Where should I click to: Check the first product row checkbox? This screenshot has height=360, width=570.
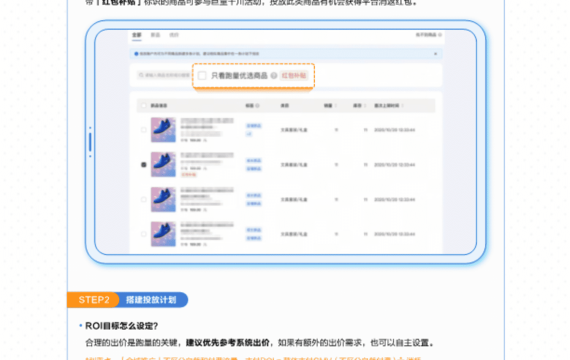point(144,130)
